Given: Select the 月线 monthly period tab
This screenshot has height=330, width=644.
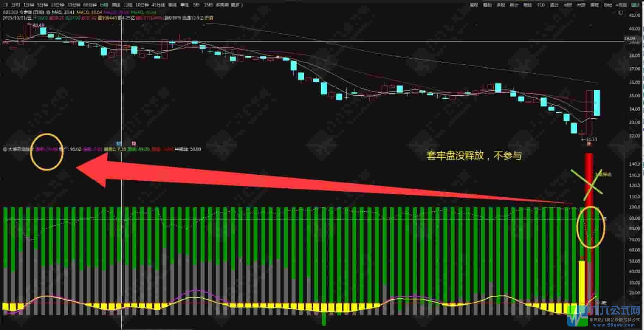Looking at the screenshot, I should tap(128, 5).
